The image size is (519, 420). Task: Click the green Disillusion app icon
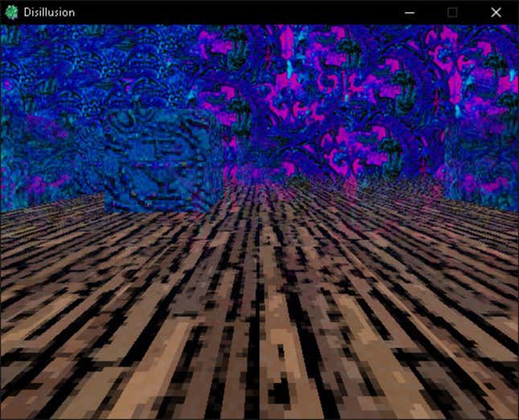[11, 13]
